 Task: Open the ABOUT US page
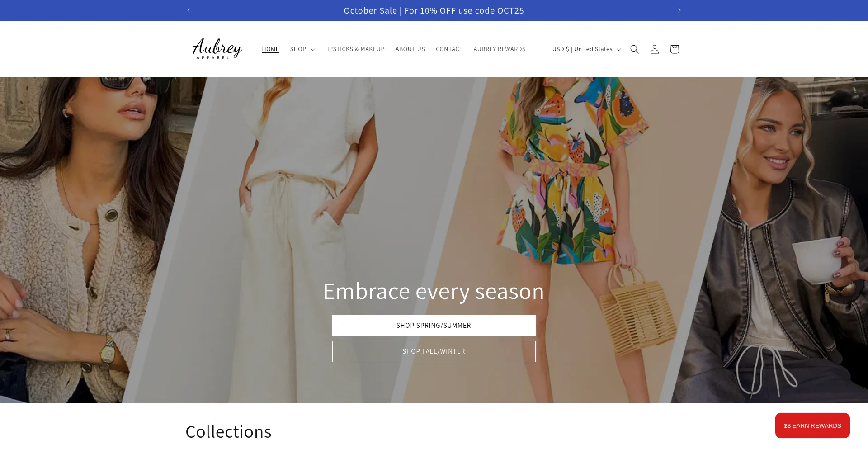point(410,49)
